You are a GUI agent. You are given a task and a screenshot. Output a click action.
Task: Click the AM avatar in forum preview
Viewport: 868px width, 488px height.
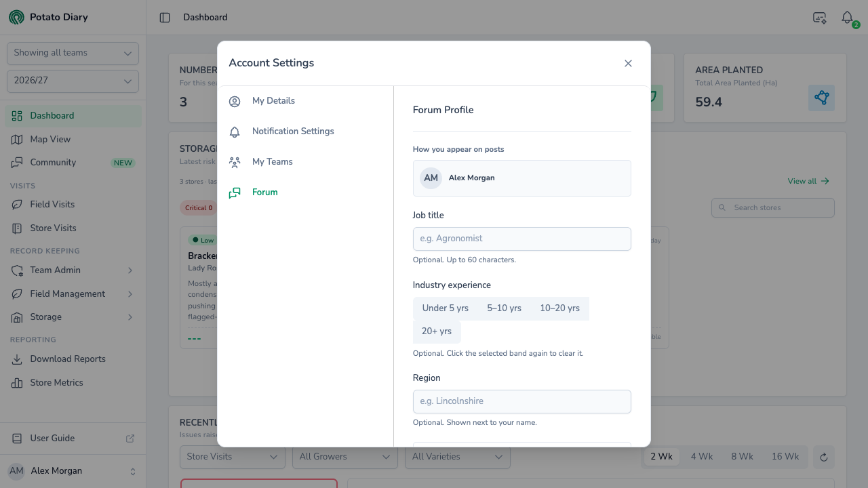point(431,178)
